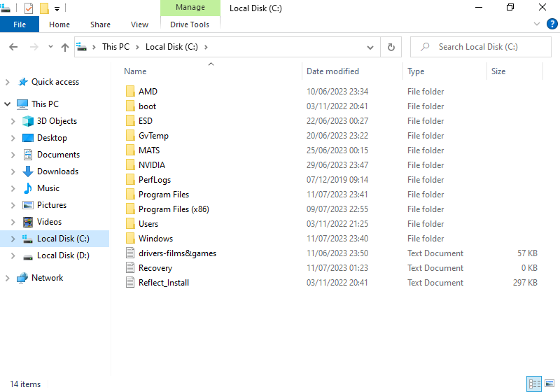Image resolution: width=560 pixels, height=392 pixels.
Task: Expand the ribbon with the chevron
Action: point(536,24)
